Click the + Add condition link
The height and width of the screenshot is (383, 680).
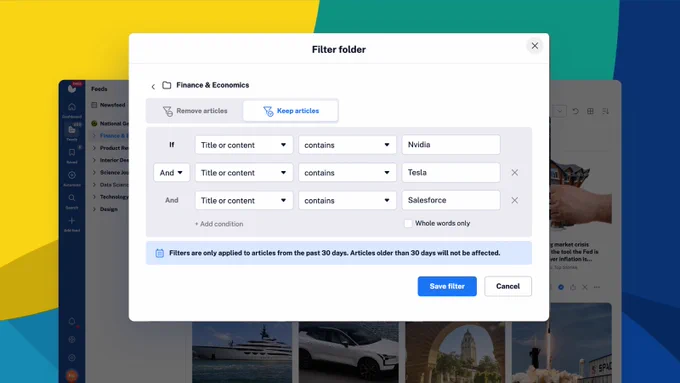(219, 224)
